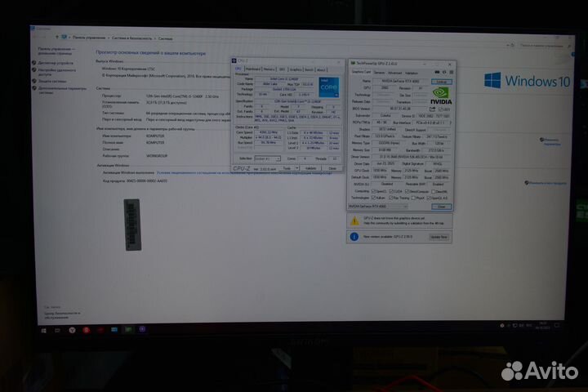This screenshot has width=588, height=392.
Task: Switch to the CPU-Z Memory tab
Action: (269, 69)
